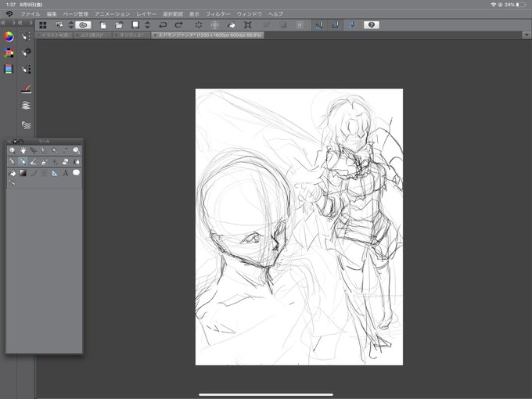
Task: Select the Balloon tool
Action: pyautogui.click(x=77, y=173)
